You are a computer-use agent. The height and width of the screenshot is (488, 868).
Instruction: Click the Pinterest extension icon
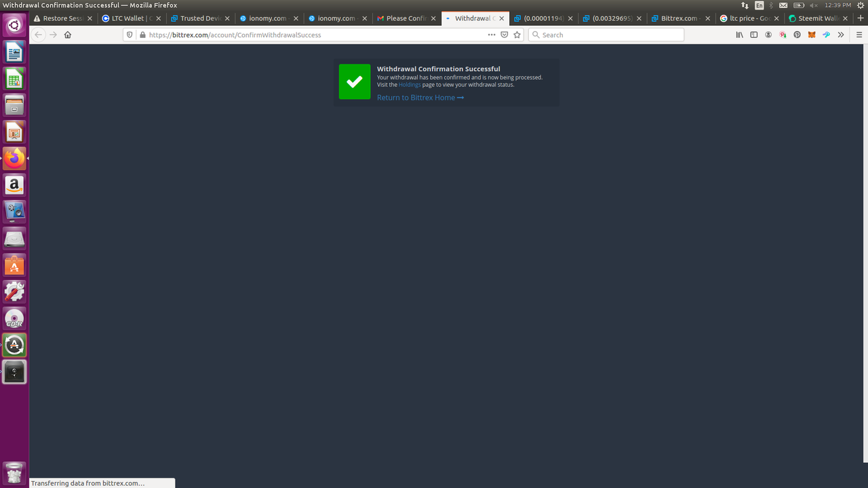click(797, 35)
